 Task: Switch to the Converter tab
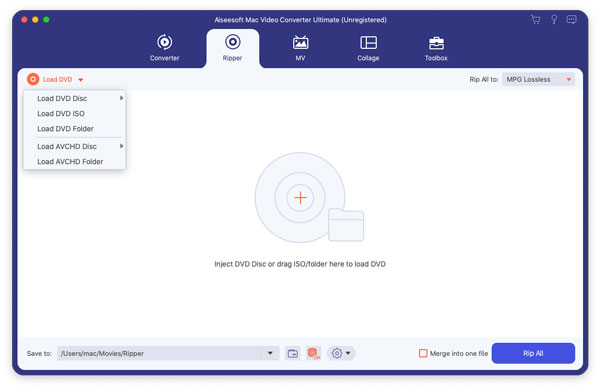165,48
